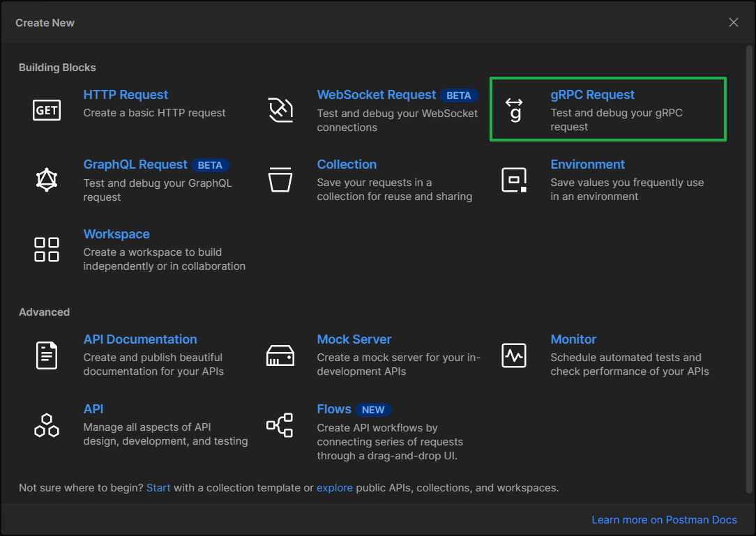Viewport: 756px width, 536px height.
Task: Click the API hexagons icon
Action: pos(47,425)
